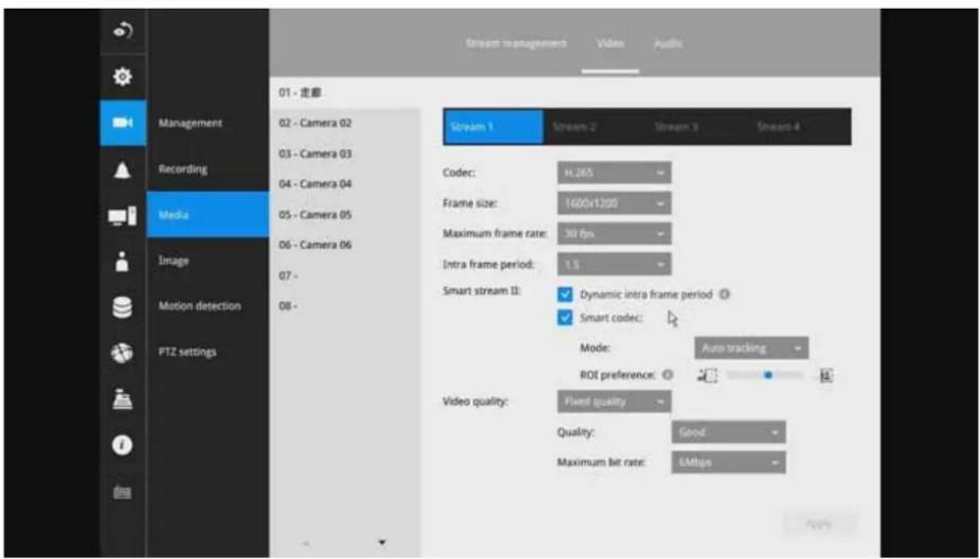Open the network globe icon in sidebar
Screen dimensions: 980x559
point(123,352)
